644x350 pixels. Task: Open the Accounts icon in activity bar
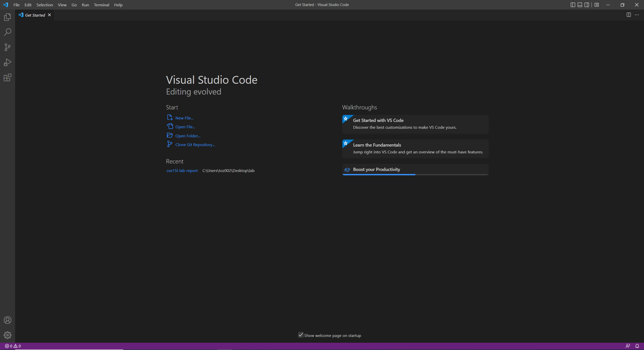coord(8,320)
